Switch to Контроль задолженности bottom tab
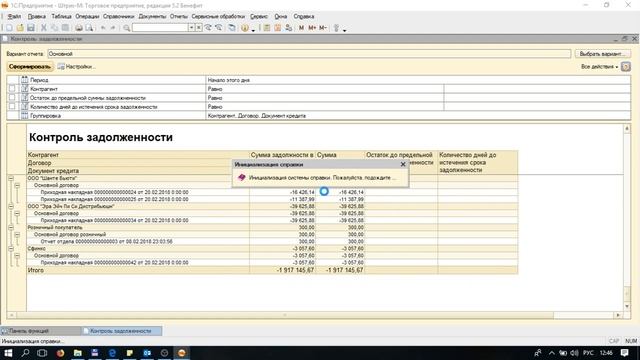The width and height of the screenshot is (640, 360). [121, 331]
